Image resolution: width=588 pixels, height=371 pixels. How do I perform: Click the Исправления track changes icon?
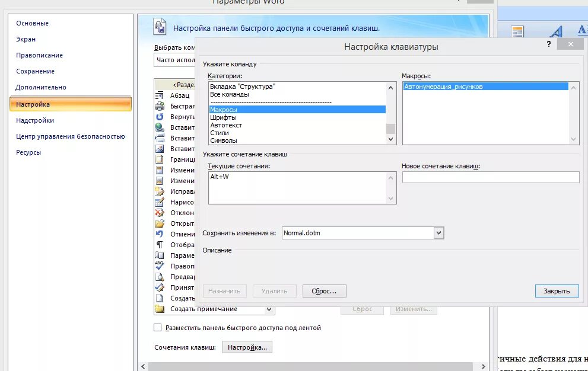click(160, 191)
